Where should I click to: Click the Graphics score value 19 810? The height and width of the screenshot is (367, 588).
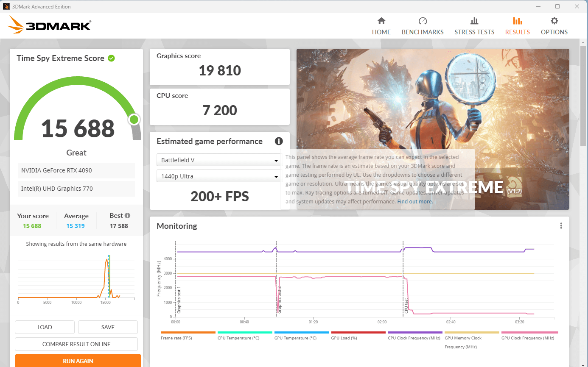pos(220,70)
